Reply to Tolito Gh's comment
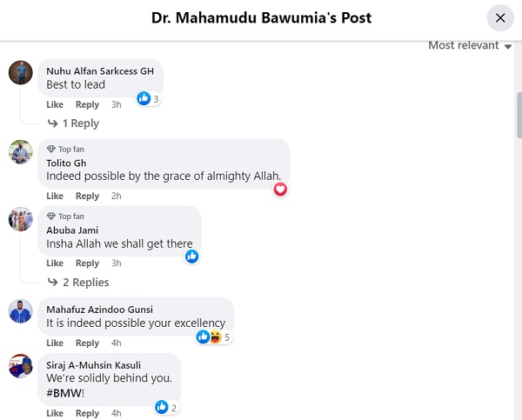Viewport: 522px width, 420px height. (87, 196)
